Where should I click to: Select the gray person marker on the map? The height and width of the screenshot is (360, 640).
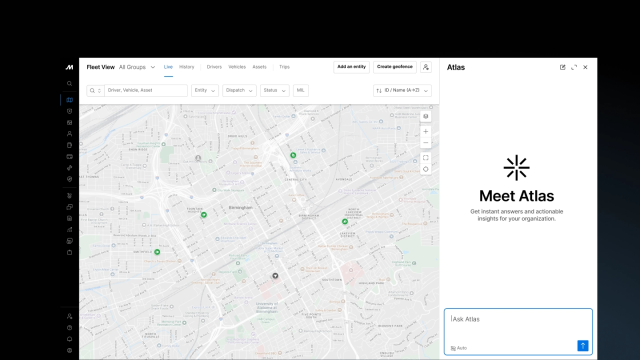[x=198, y=158]
